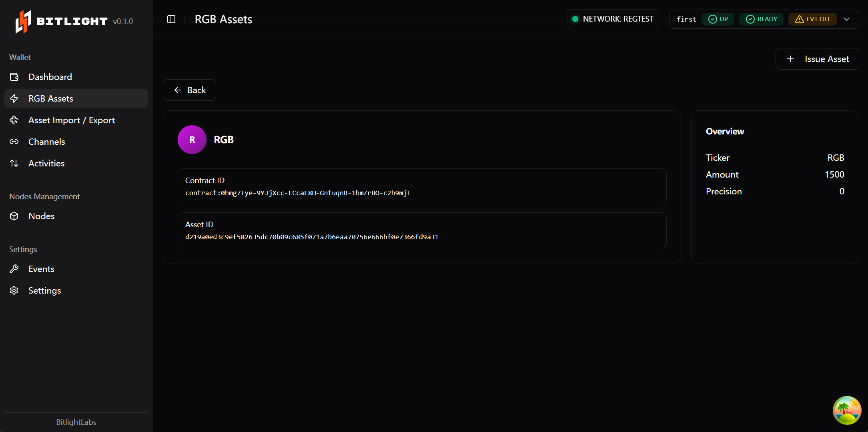868x432 pixels.
Task: Click the Issue Asset button
Action: (817, 59)
